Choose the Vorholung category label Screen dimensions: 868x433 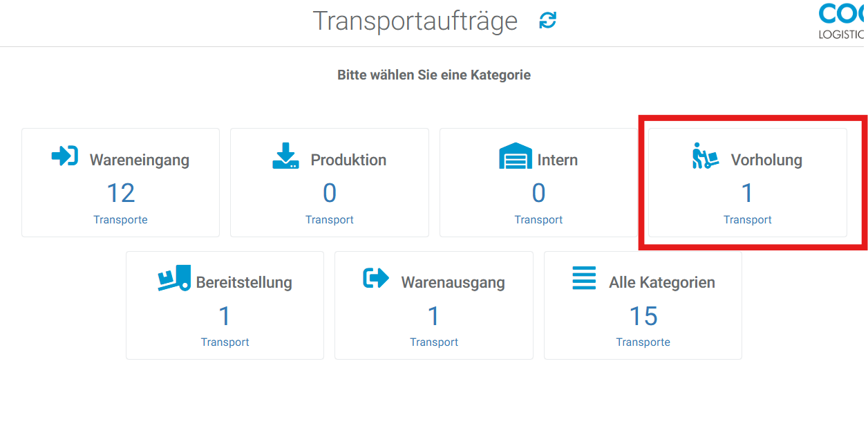(x=766, y=160)
